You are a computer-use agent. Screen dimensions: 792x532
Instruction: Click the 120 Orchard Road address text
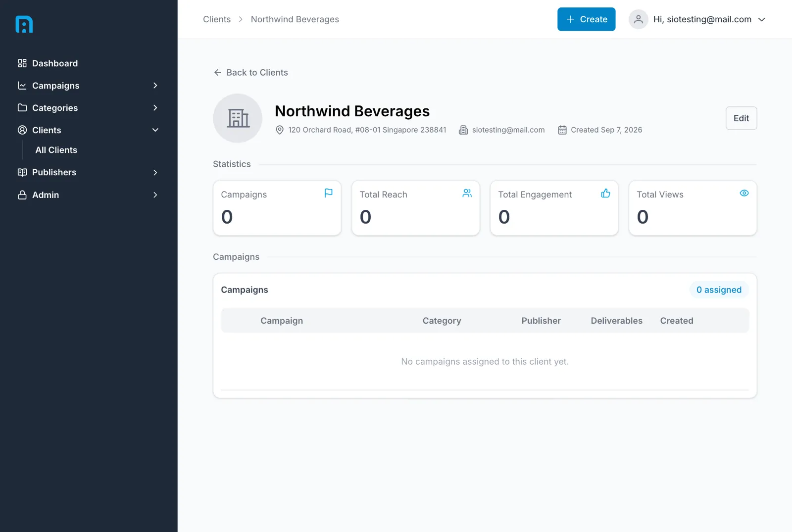pyautogui.click(x=367, y=130)
